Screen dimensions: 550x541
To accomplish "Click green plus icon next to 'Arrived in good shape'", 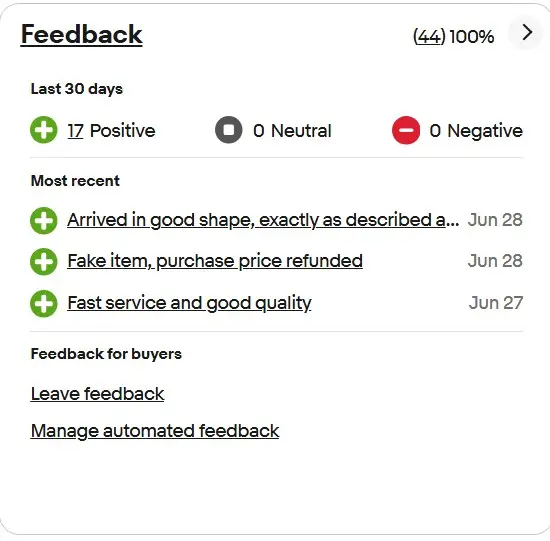I will point(44,221).
